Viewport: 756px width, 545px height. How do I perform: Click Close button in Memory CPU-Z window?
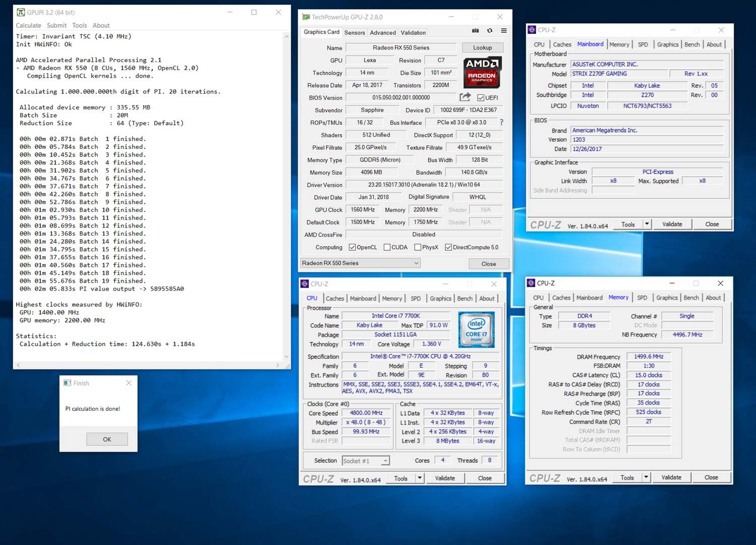711,477
